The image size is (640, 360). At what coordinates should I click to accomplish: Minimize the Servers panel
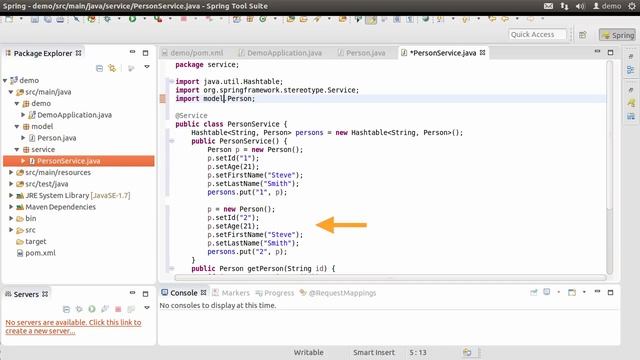pyautogui.click(x=132, y=293)
